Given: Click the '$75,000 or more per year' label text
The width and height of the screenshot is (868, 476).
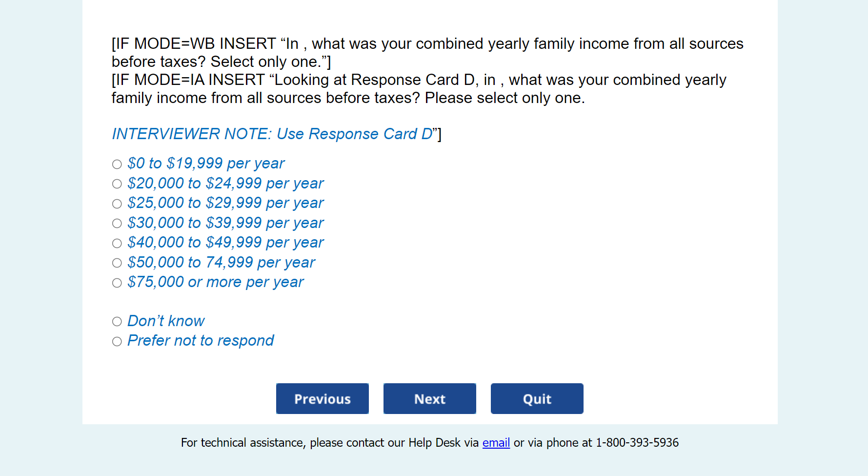Looking at the screenshot, I should coord(215,282).
